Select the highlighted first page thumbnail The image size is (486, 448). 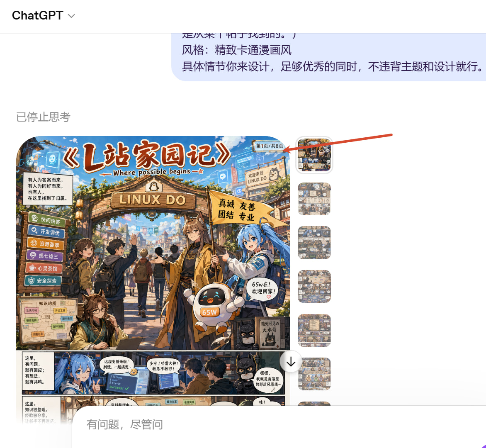click(314, 155)
